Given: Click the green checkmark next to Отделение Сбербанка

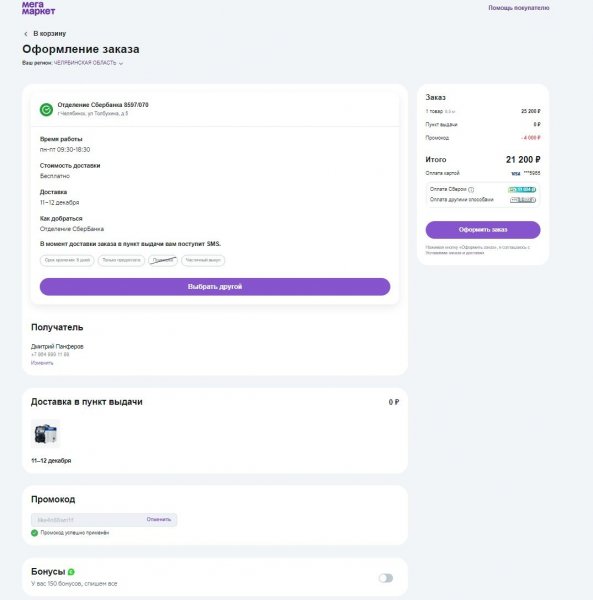Looking at the screenshot, I should pyautogui.click(x=46, y=109).
